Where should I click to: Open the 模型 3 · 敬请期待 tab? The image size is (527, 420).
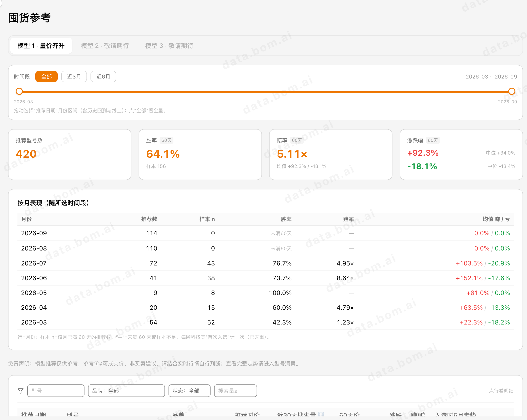point(169,46)
